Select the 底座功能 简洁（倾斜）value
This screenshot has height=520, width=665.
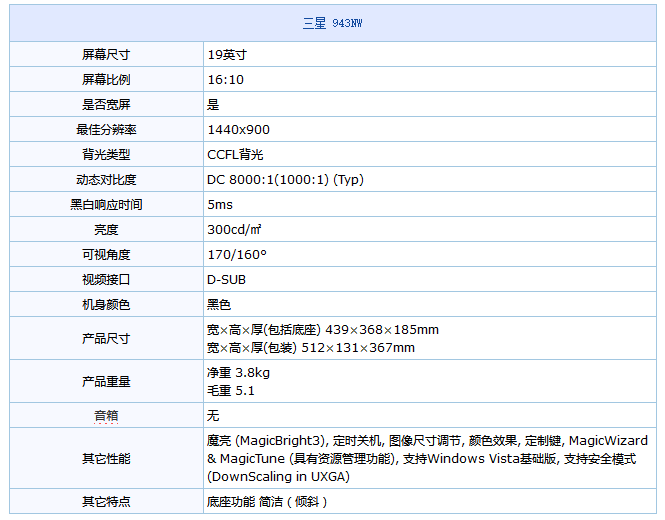[267, 502]
